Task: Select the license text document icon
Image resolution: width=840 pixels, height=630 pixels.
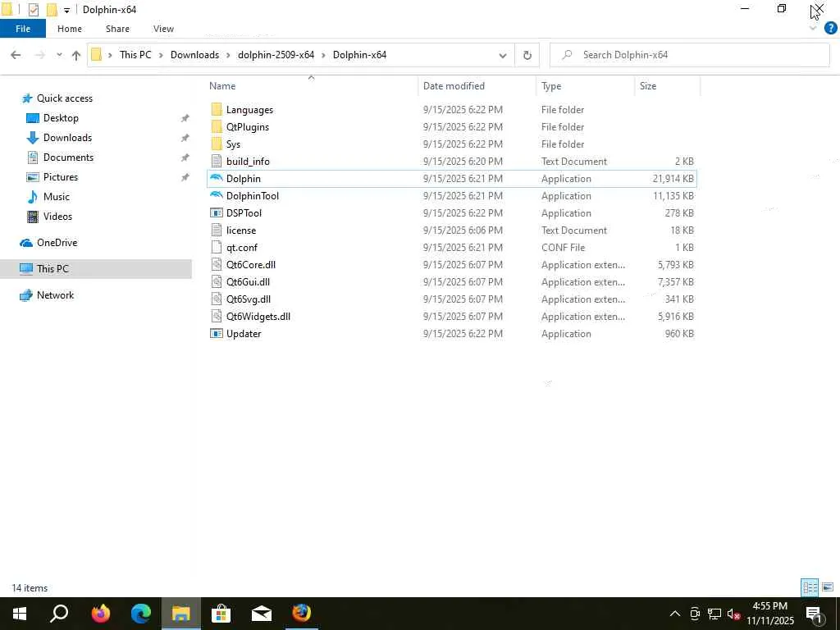Action: tap(217, 230)
